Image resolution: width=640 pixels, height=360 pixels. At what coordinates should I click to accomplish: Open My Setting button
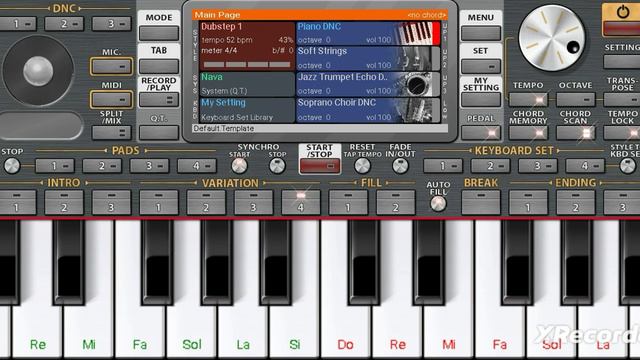481,100
